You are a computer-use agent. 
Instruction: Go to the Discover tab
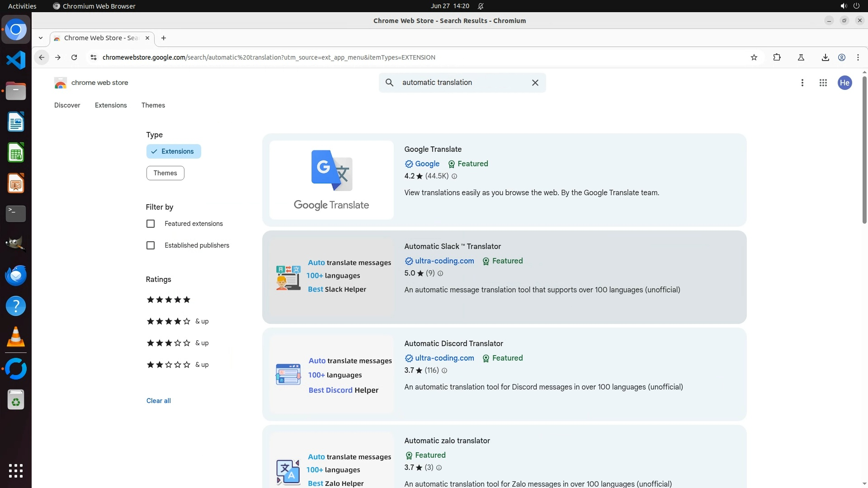point(67,105)
